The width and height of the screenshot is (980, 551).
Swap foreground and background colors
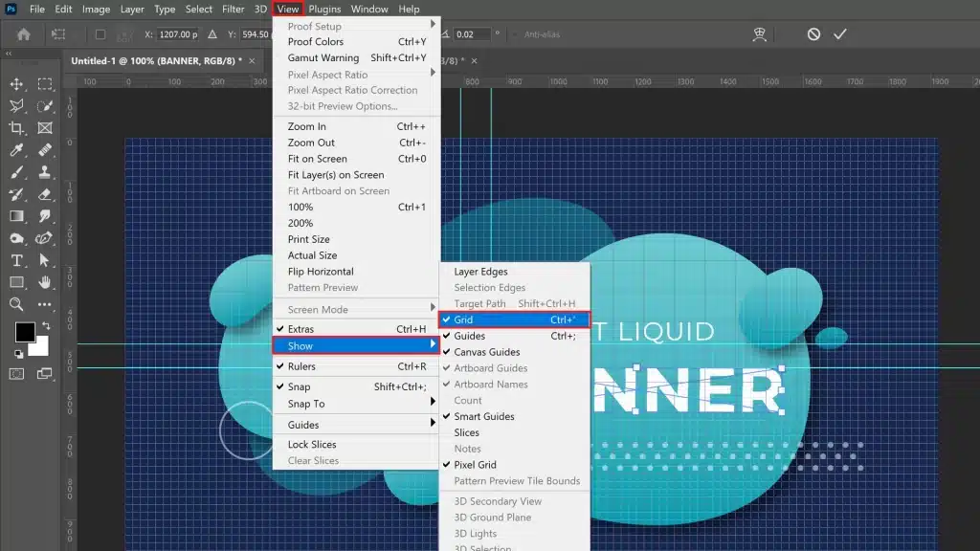click(46, 325)
